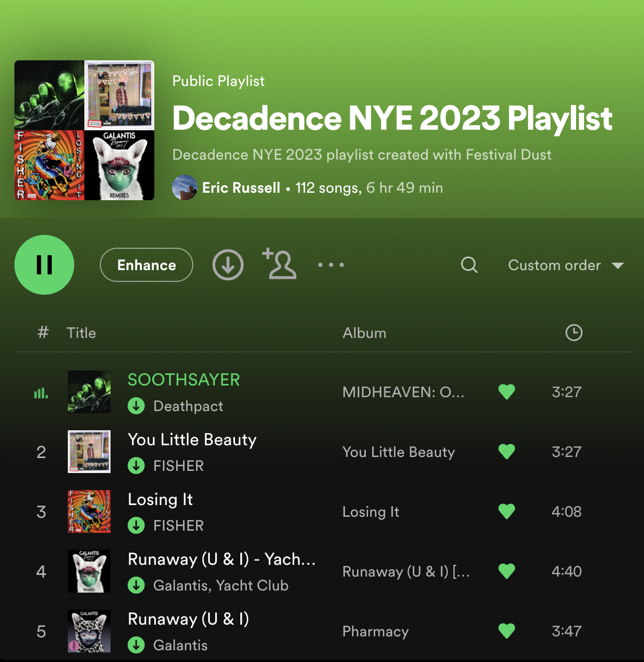Click Eric Russell's profile avatar

pos(185,187)
